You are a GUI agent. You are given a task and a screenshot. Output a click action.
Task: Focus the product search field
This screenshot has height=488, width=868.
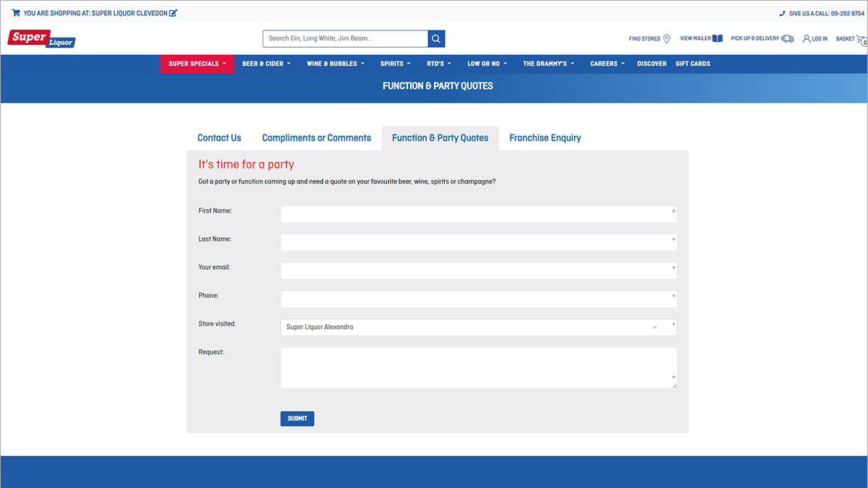click(x=346, y=38)
